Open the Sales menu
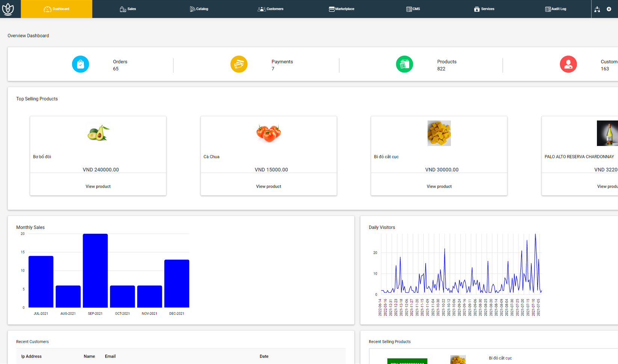The image size is (618, 364). [128, 9]
